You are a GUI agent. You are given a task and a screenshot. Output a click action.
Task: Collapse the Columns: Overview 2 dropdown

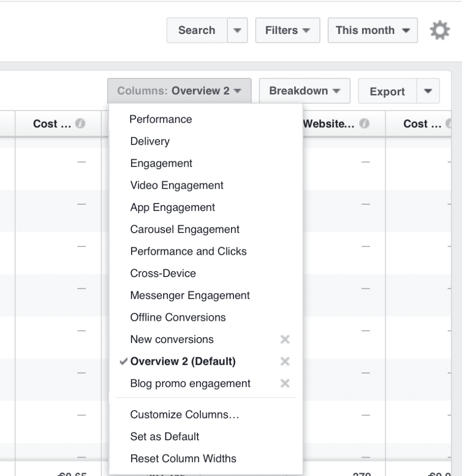tap(179, 91)
